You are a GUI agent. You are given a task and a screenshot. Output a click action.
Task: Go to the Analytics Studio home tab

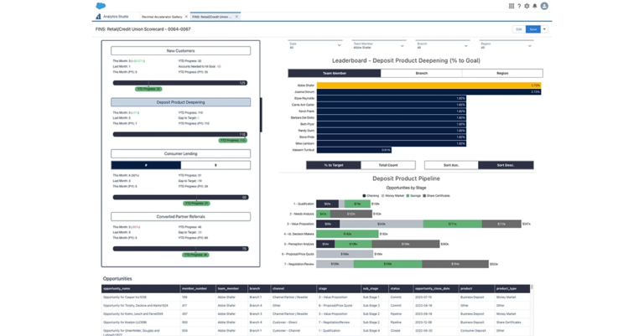pyautogui.click(x=116, y=17)
